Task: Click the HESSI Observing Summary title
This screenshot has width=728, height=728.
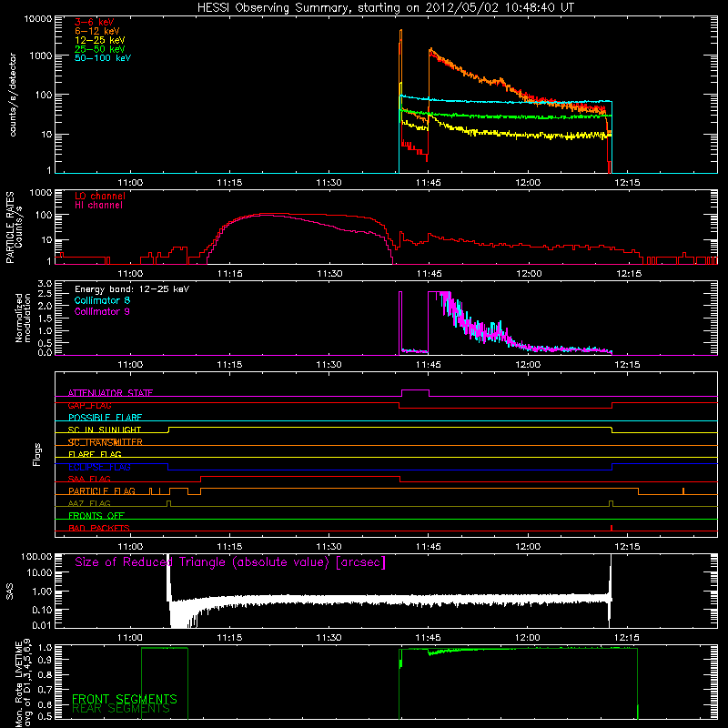Action: pyautogui.click(x=385, y=8)
